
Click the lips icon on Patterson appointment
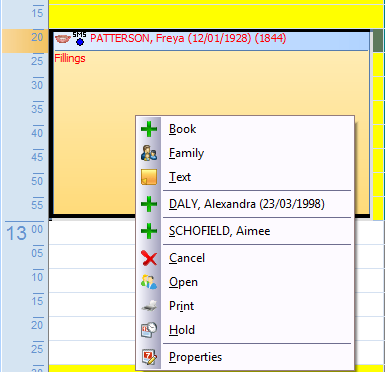tap(63, 39)
